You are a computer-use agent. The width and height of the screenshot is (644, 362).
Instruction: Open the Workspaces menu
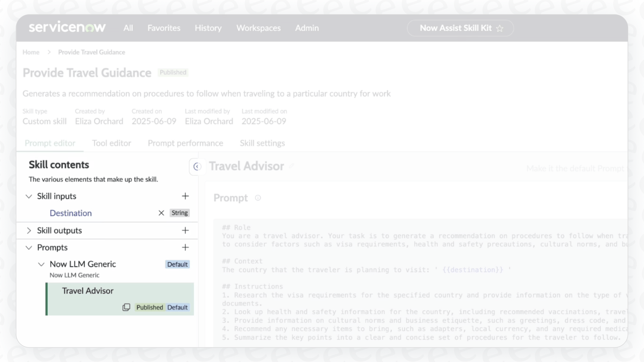click(258, 28)
